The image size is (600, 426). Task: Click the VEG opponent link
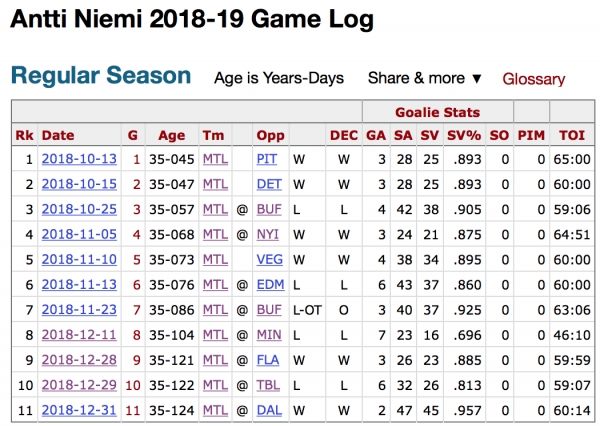click(x=269, y=259)
